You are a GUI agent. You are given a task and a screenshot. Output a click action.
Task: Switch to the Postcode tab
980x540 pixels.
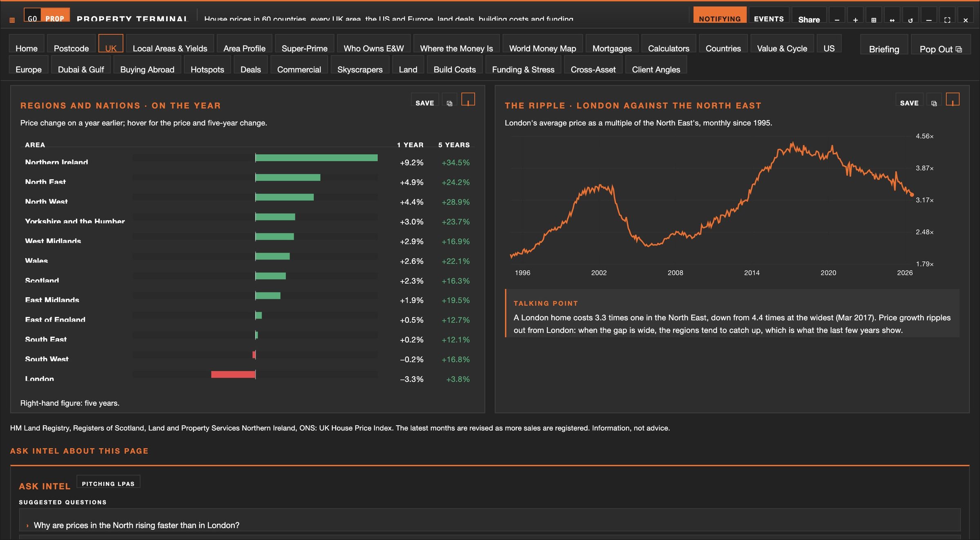tap(71, 44)
